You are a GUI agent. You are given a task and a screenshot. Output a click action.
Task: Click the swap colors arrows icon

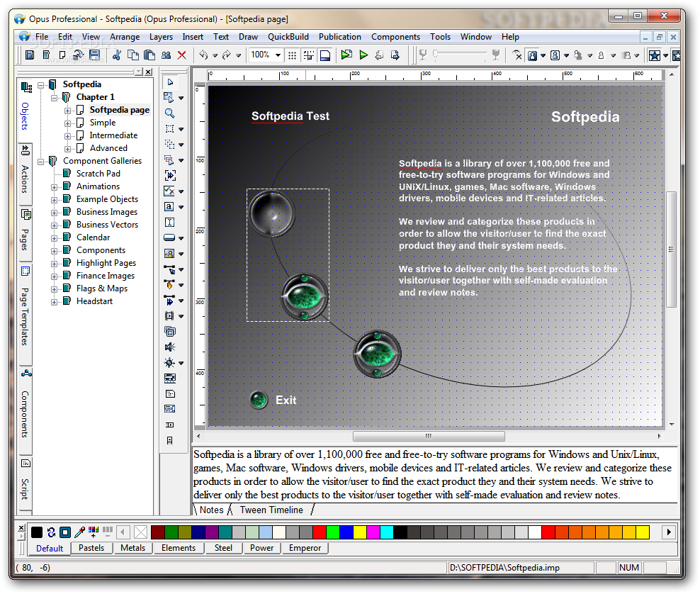pos(51,532)
